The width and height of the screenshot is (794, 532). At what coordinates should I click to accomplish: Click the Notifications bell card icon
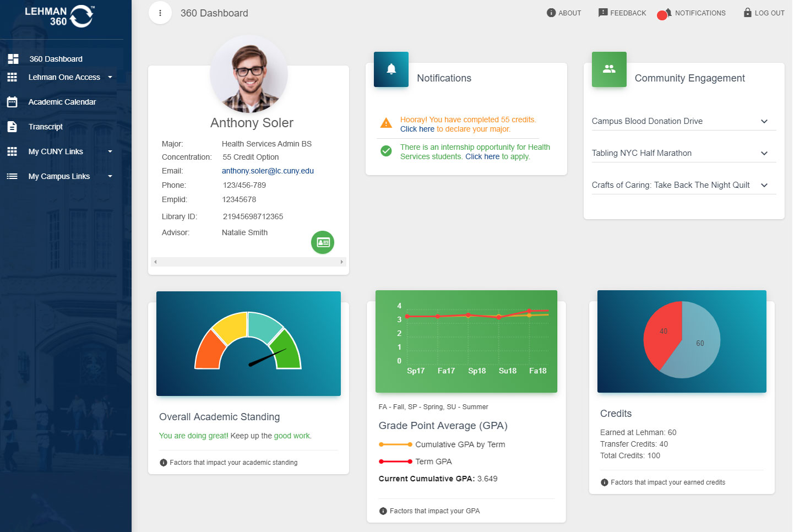coord(391,69)
